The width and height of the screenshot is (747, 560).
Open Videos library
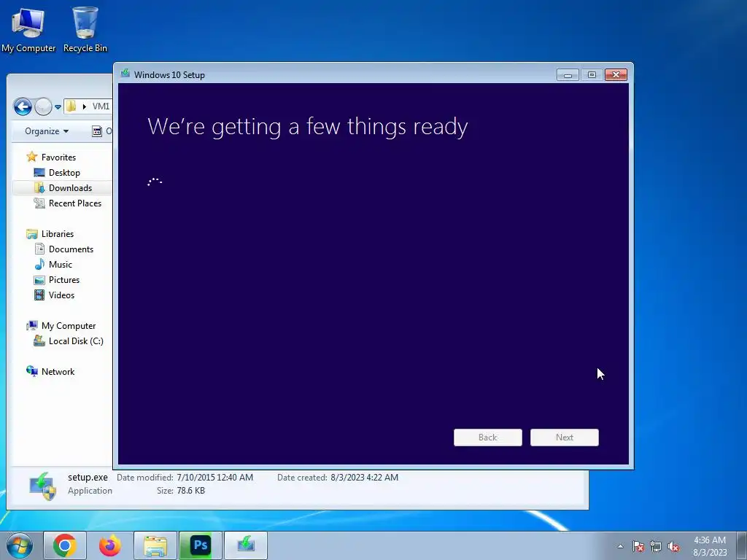click(61, 295)
